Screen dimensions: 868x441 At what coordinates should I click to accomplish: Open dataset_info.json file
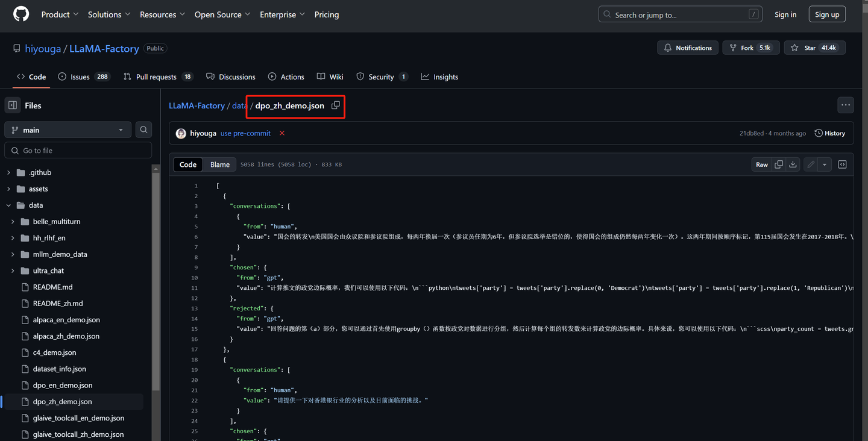tap(59, 369)
